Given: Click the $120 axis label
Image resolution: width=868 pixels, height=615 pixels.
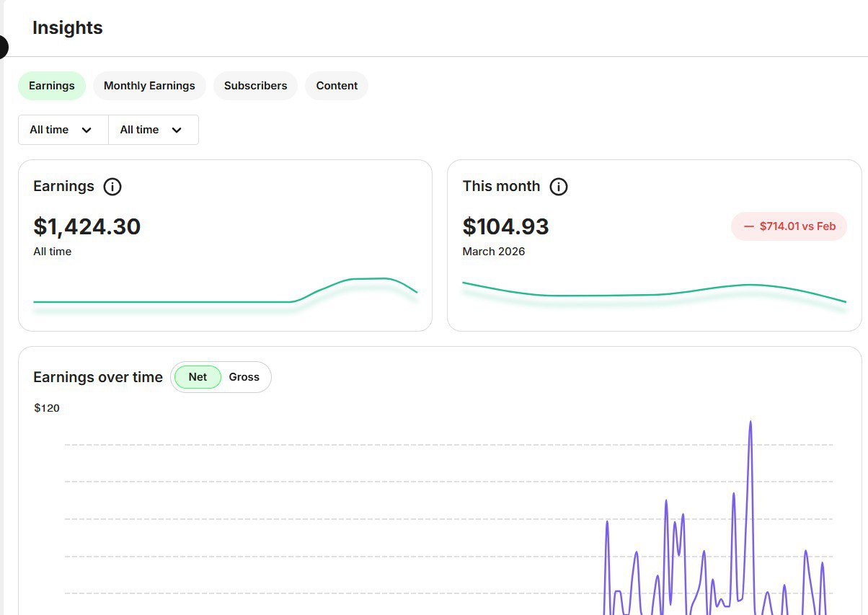Looking at the screenshot, I should coord(47,408).
